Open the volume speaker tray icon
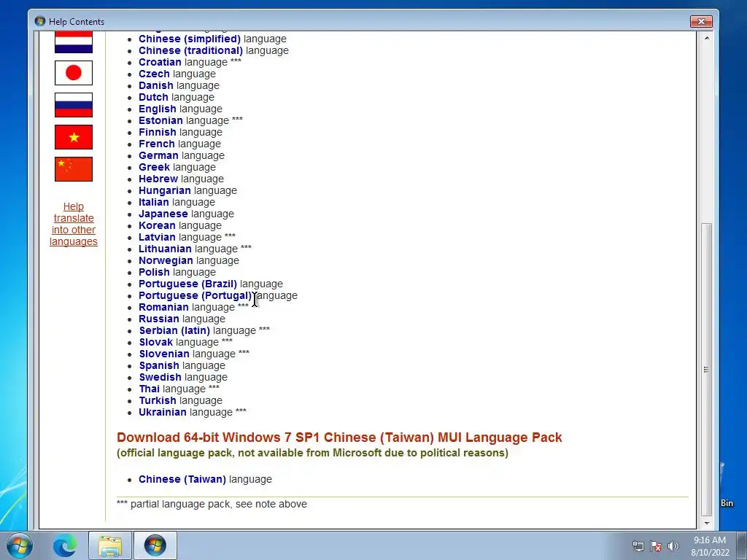This screenshot has height=560, width=747. (x=673, y=546)
